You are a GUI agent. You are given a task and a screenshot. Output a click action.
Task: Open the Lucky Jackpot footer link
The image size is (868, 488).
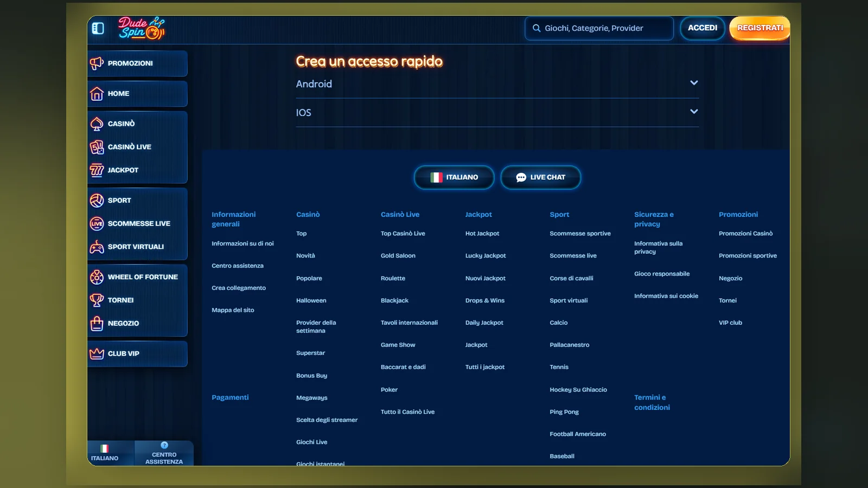[x=486, y=256]
